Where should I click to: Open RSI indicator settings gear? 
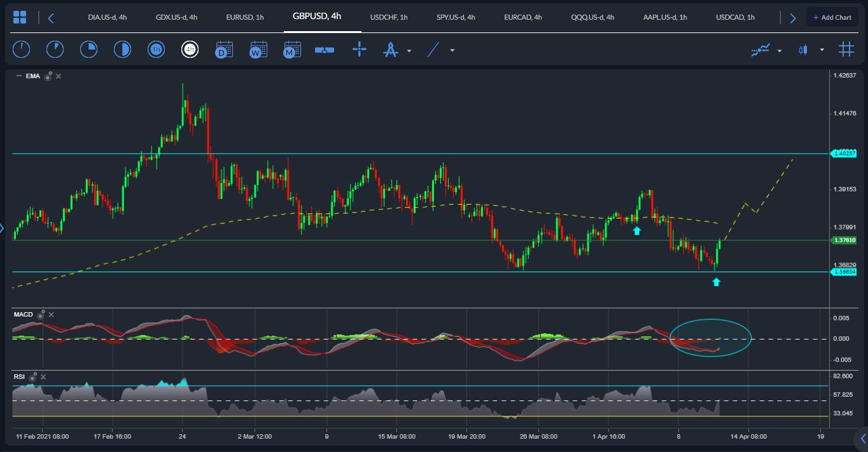32,376
